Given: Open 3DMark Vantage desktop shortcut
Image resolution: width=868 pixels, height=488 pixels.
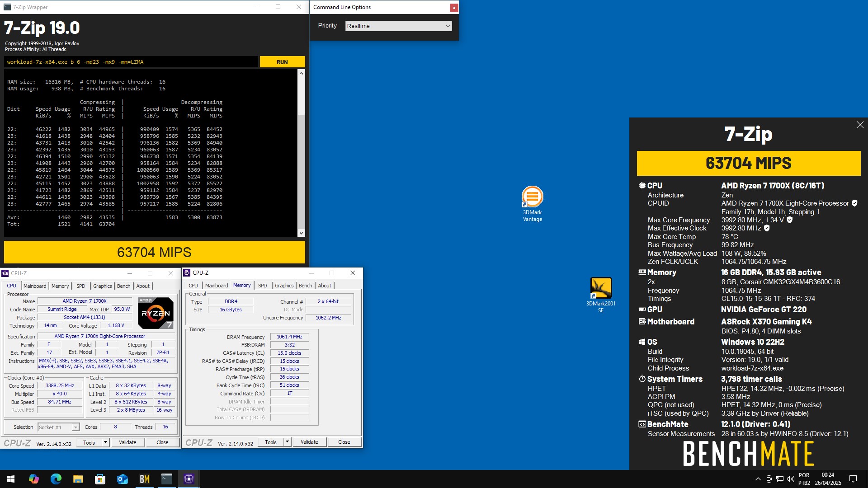Looking at the screenshot, I should [532, 204].
